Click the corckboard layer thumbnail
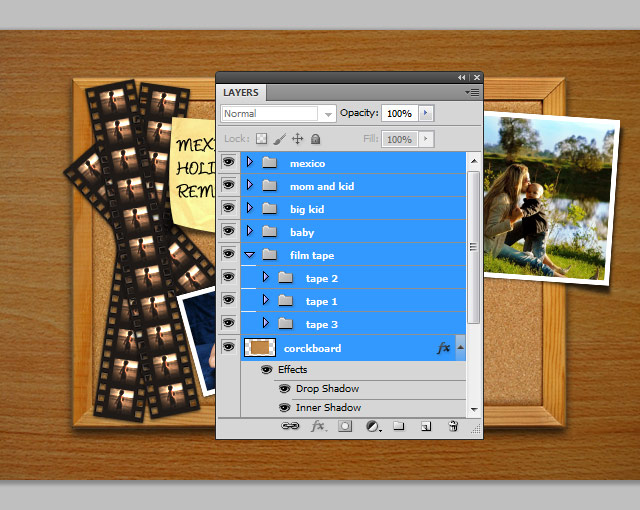Image resolution: width=640 pixels, height=510 pixels. 261,348
